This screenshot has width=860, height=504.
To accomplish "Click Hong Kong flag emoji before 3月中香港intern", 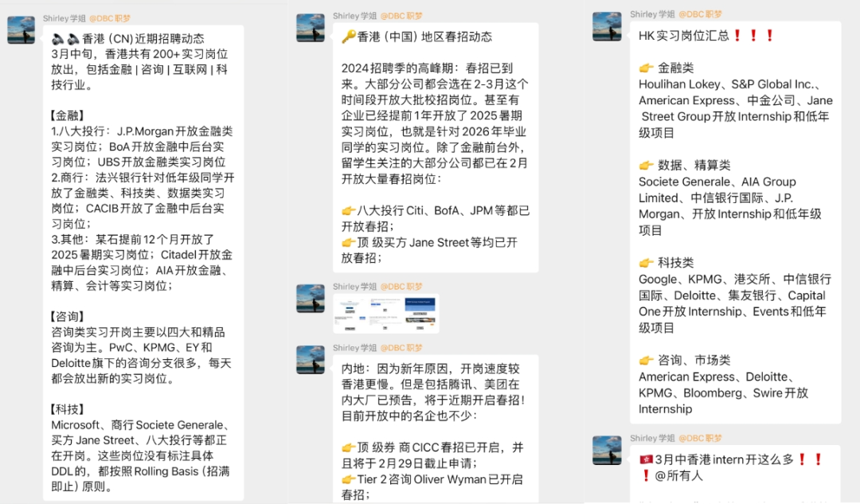I will [x=646, y=459].
